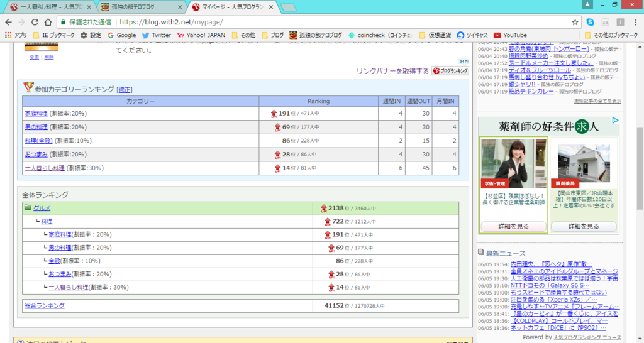This screenshot has height=343, width=644.
Task: Open the Google bookmark
Action: pos(121,35)
